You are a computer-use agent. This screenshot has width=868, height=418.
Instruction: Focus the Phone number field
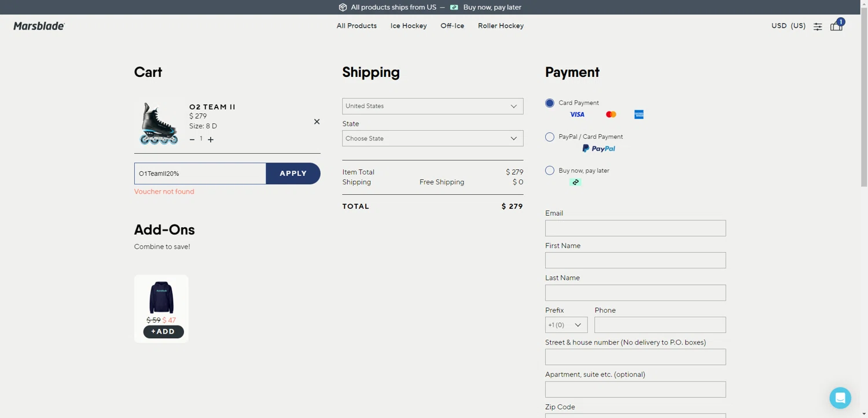[660, 325]
